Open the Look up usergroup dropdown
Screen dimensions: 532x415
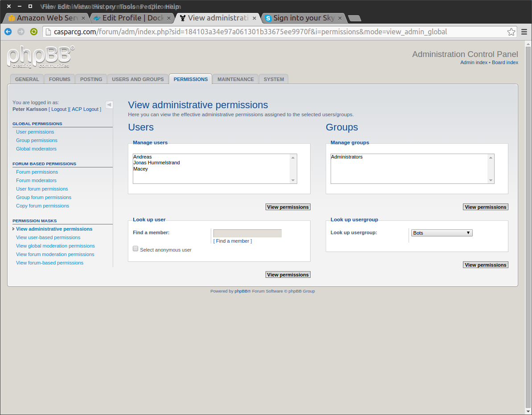pyautogui.click(x=442, y=233)
